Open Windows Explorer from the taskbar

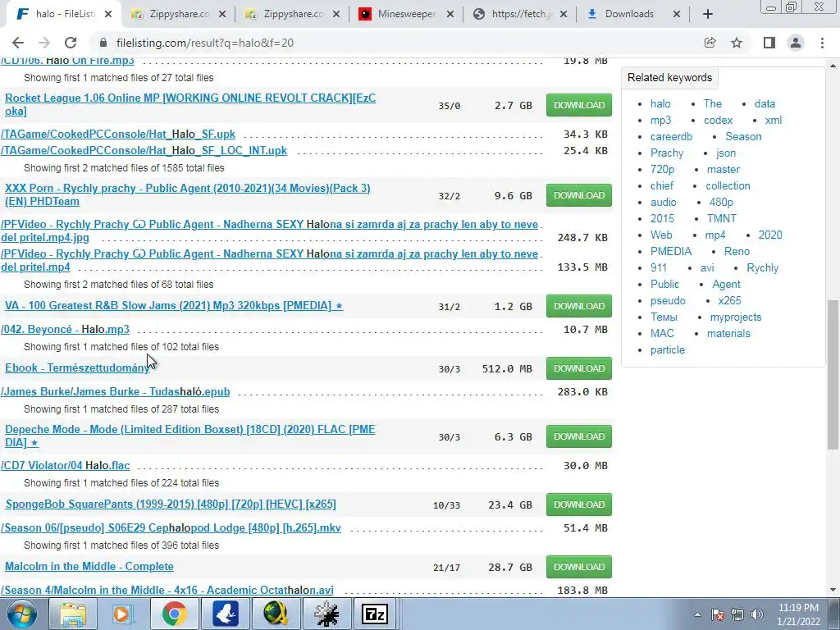click(73, 614)
